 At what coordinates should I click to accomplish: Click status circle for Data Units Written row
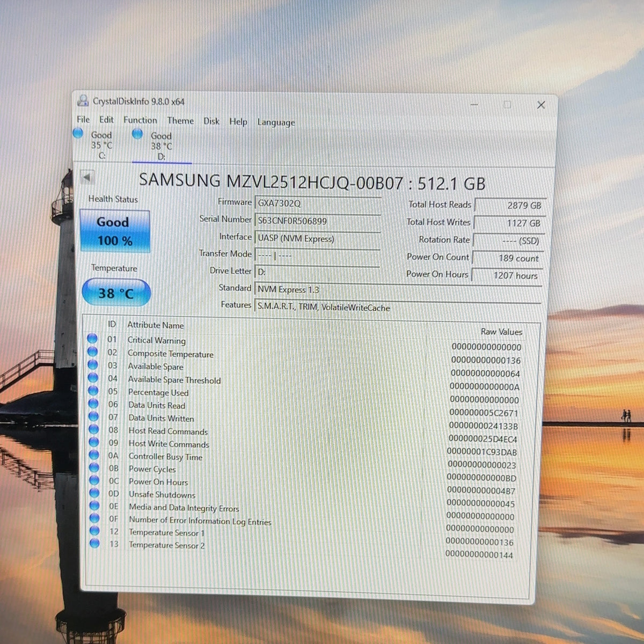click(93, 416)
